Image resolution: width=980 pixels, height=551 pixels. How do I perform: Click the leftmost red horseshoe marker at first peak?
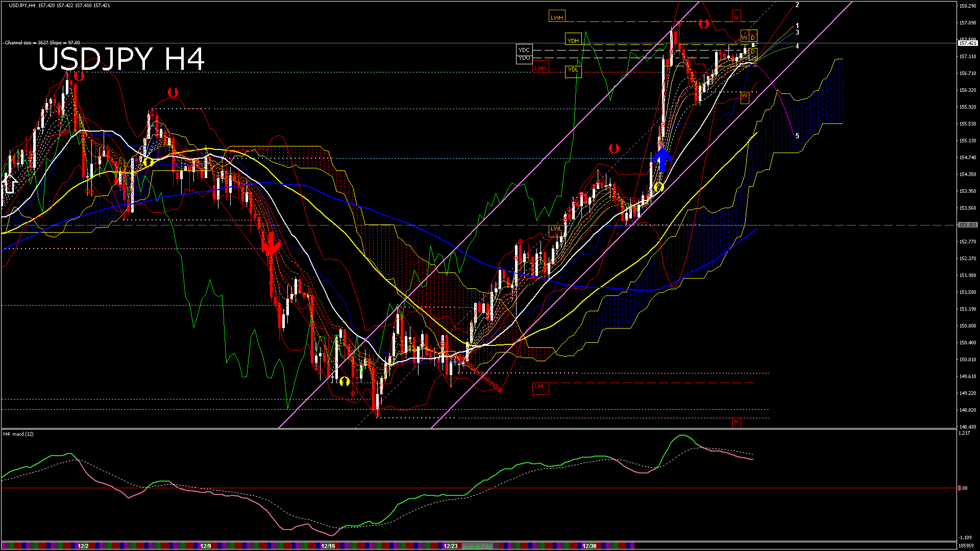[x=79, y=77]
